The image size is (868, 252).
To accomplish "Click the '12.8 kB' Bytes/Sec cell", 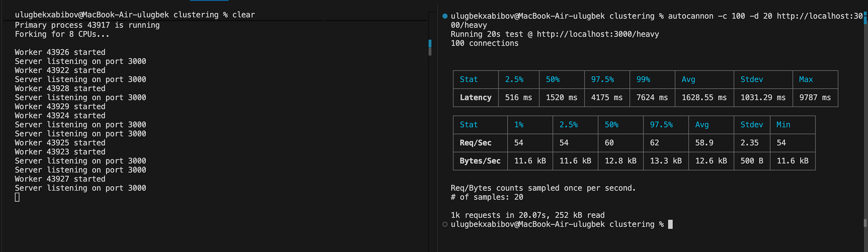I will click(x=621, y=161).
